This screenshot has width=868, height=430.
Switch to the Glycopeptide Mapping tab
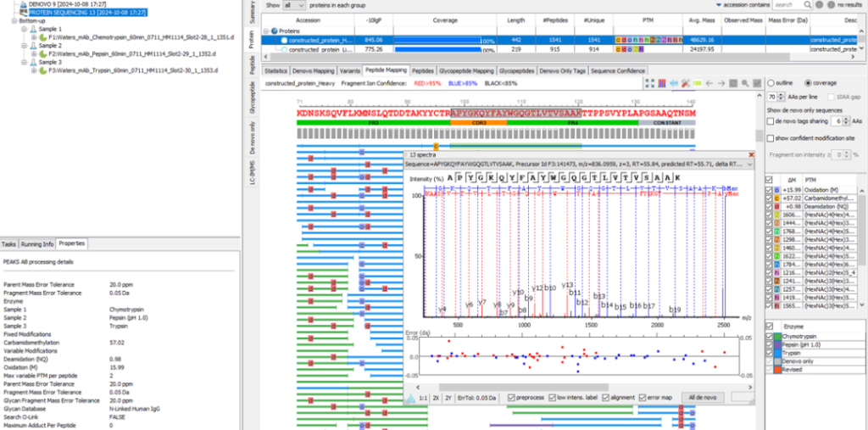pos(466,71)
